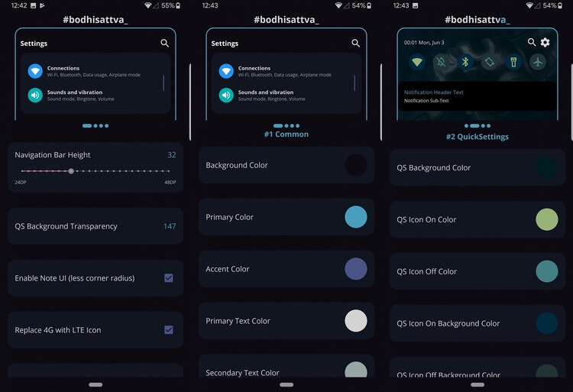Select the QS Icon Off Color swatch
Viewport: 573px width, 392px height.
pos(547,271)
